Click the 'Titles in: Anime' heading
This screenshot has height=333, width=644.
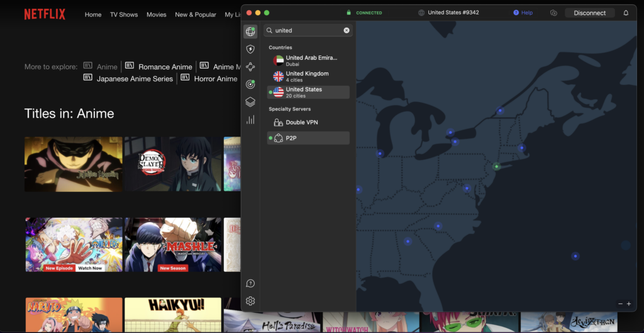[69, 113]
